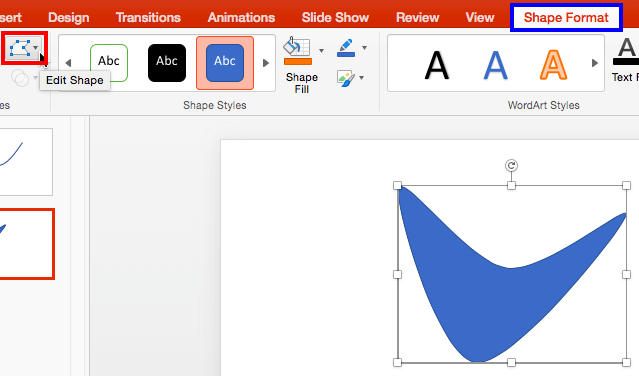Apply the blue A WordArt style
Screen dimensions: 639x376
tap(496, 65)
